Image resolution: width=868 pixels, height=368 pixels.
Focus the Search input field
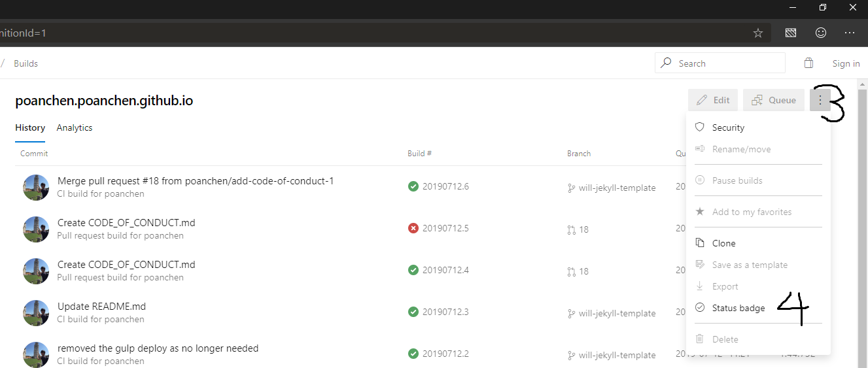pyautogui.click(x=720, y=63)
